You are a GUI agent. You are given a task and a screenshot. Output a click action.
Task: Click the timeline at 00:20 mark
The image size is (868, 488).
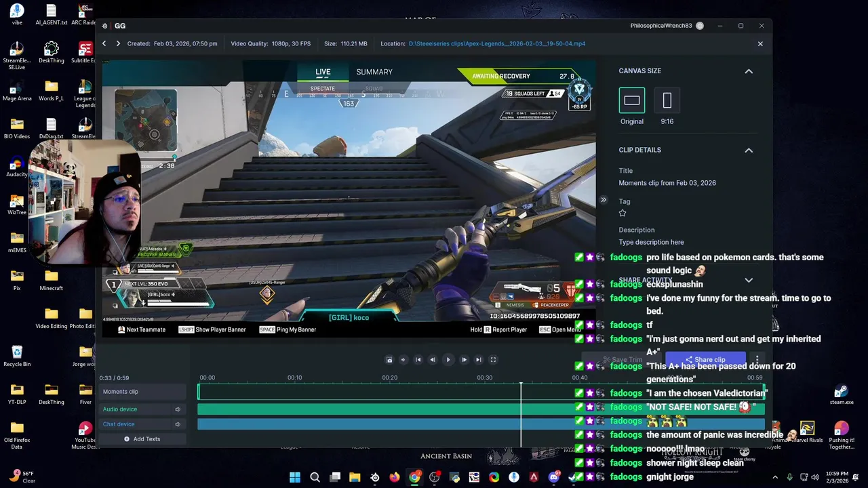click(389, 378)
